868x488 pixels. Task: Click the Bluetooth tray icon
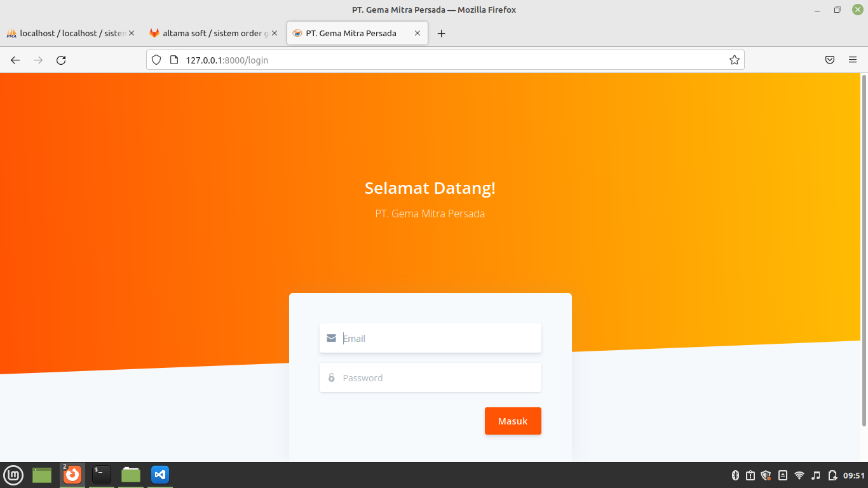[736, 475]
